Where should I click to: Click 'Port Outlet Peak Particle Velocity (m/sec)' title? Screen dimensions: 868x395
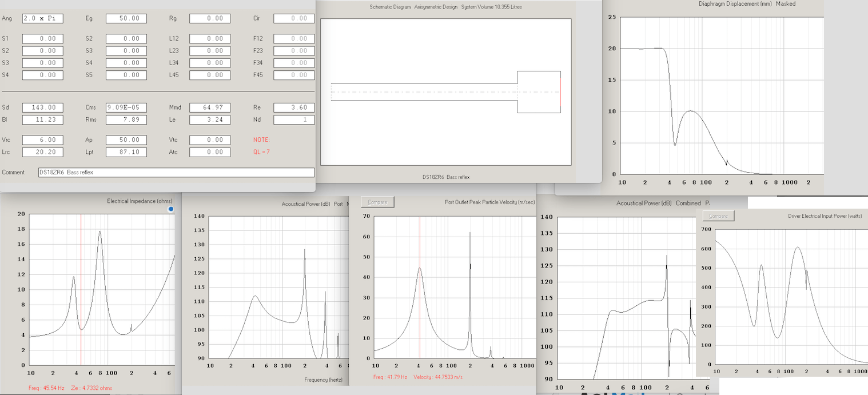tap(490, 202)
